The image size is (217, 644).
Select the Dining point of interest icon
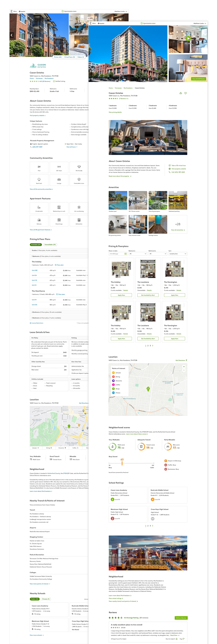(113, 377)
